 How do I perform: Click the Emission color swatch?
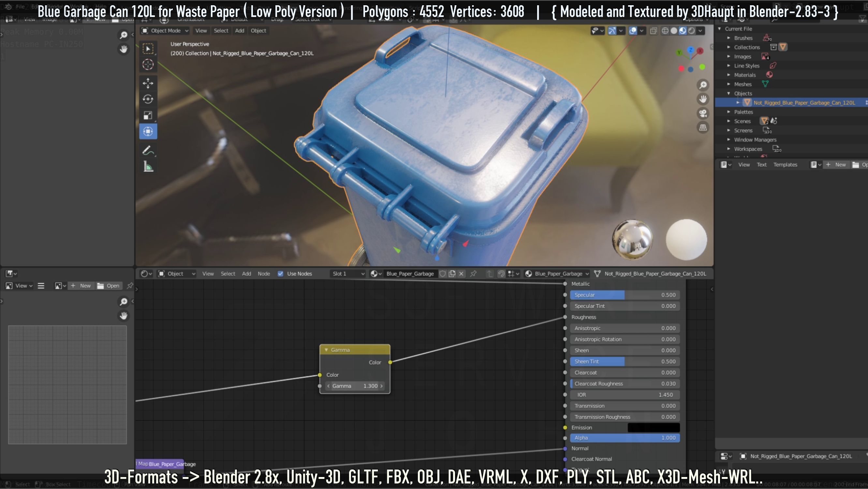coord(654,428)
